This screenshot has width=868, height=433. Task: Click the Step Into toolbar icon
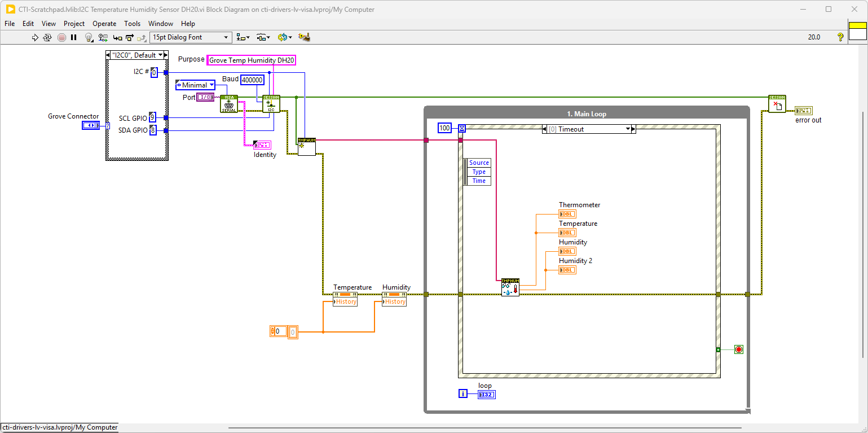117,37
